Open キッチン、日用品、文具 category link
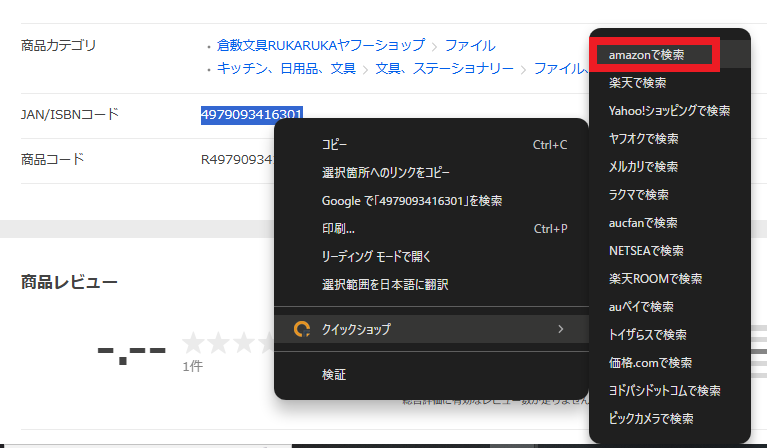Screen dimensions: 767x448 286,68
